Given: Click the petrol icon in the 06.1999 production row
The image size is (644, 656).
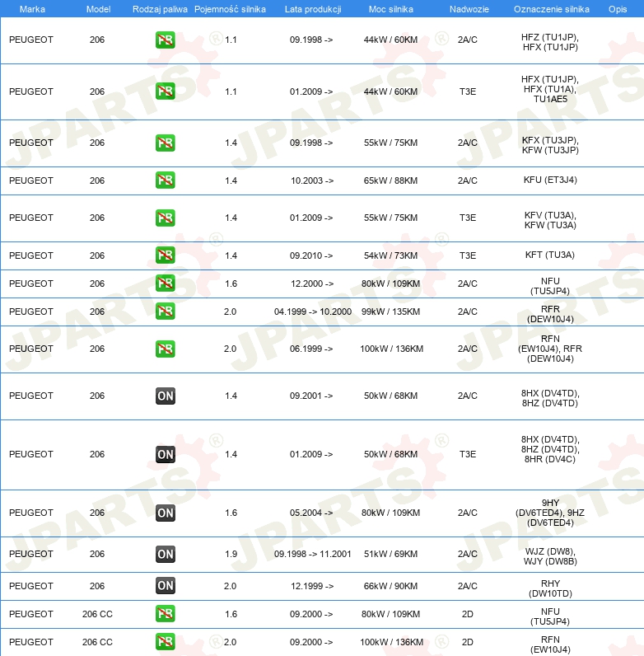Looking at the screenshot, I should [x=166, y=349].
